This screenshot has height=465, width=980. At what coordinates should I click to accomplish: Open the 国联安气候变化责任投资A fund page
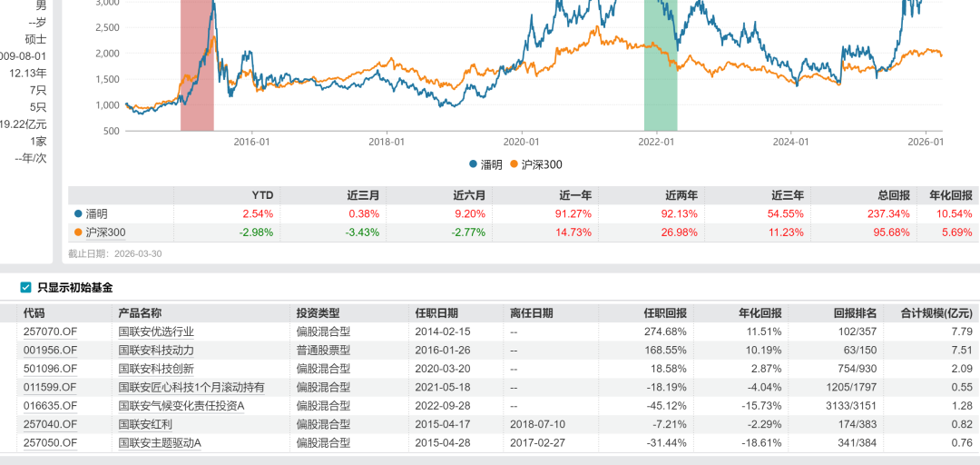click(x=181, y=405)
